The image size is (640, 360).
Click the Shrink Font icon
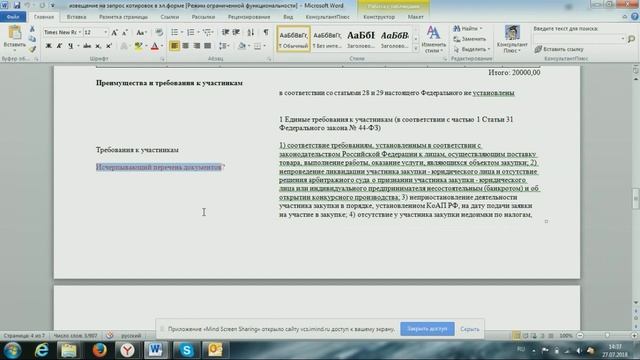click(125, 32)
